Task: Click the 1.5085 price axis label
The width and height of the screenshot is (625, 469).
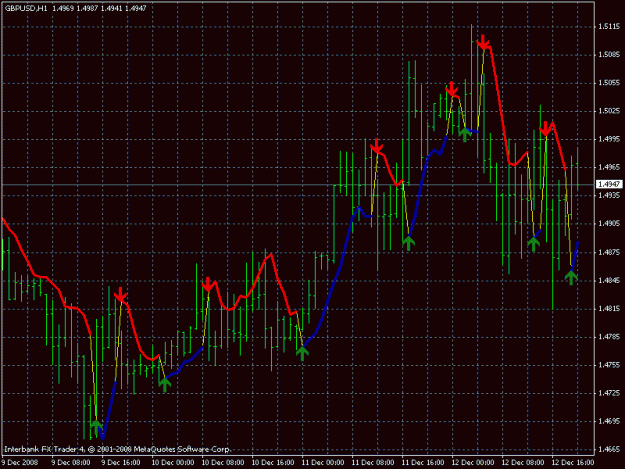Action: tap(609, 55)
